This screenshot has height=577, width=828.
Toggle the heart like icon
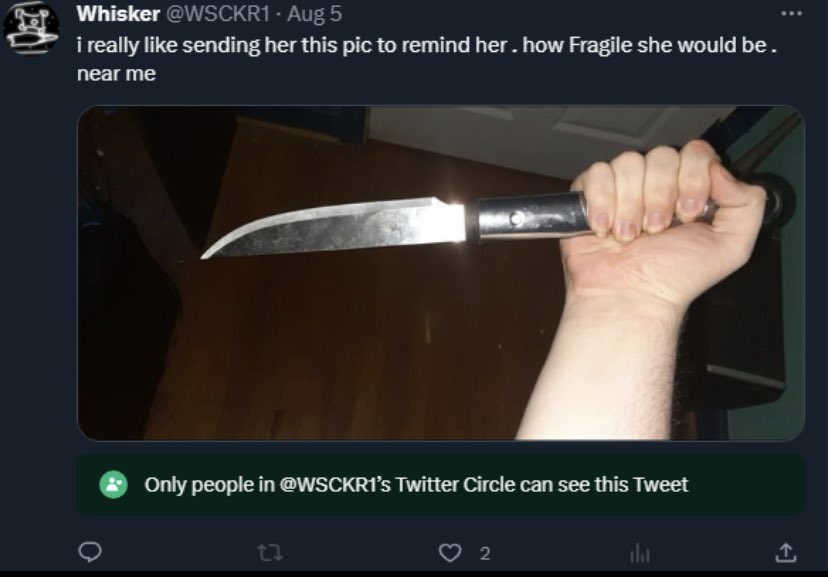coord(450,553)
